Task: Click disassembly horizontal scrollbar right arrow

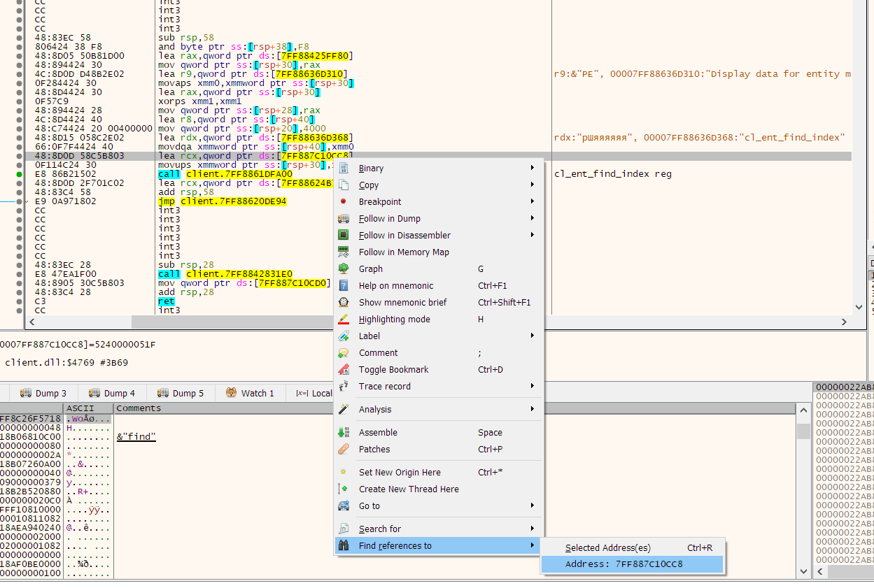Action: coord(845,322)
